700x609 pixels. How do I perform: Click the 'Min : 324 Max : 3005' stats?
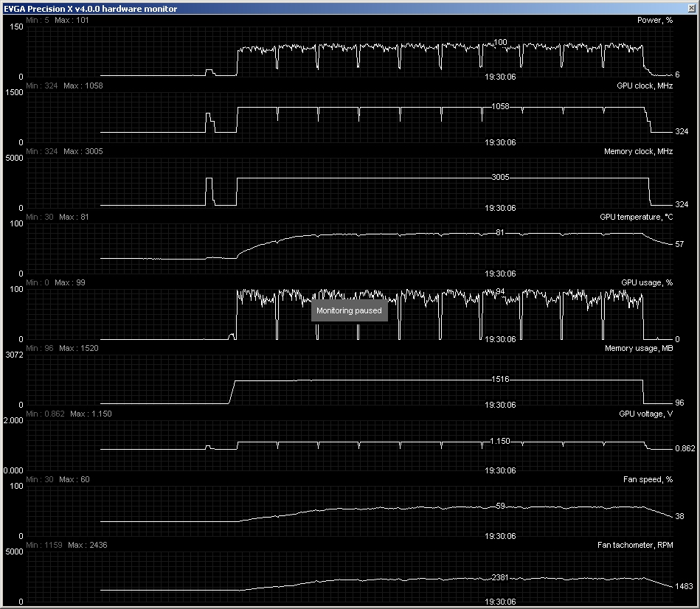[64, 151]
